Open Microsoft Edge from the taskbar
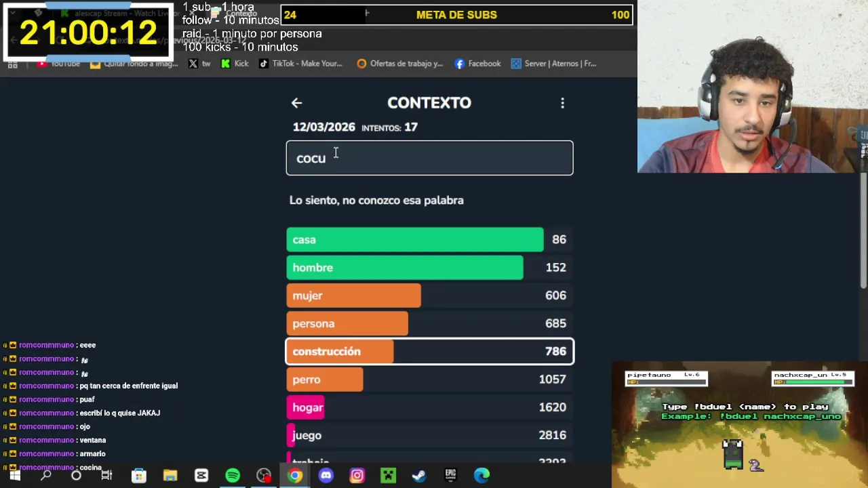The height and width of the screenshot is (488, 868). (481, 476)
